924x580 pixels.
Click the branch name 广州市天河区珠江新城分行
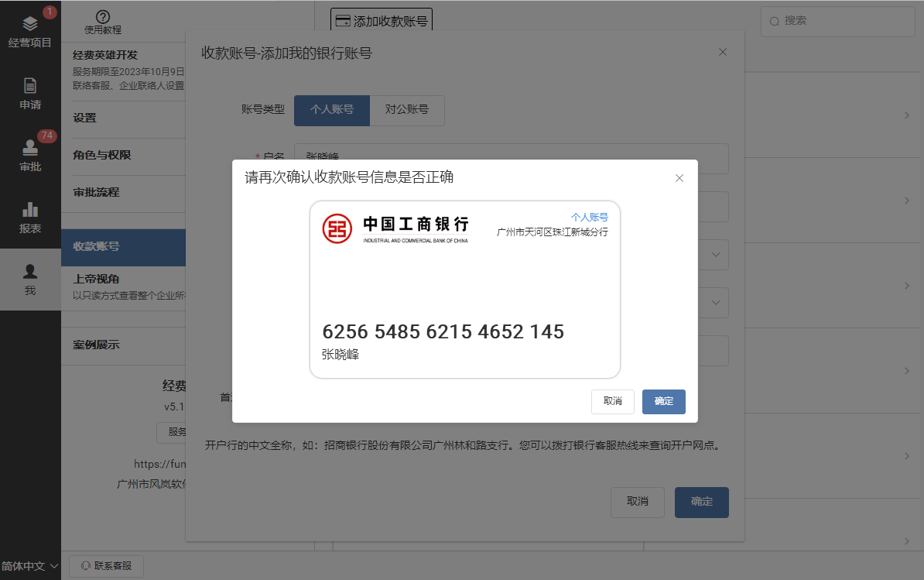point(553,232)
